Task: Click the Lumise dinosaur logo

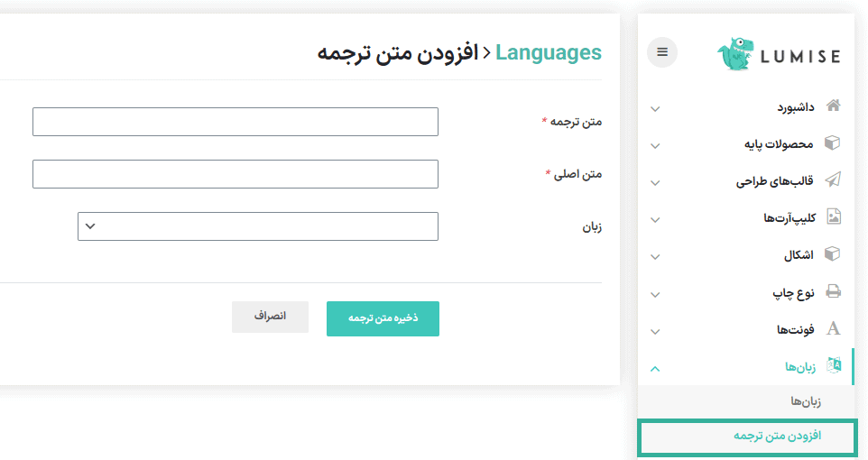Action: tap(736, 54)
